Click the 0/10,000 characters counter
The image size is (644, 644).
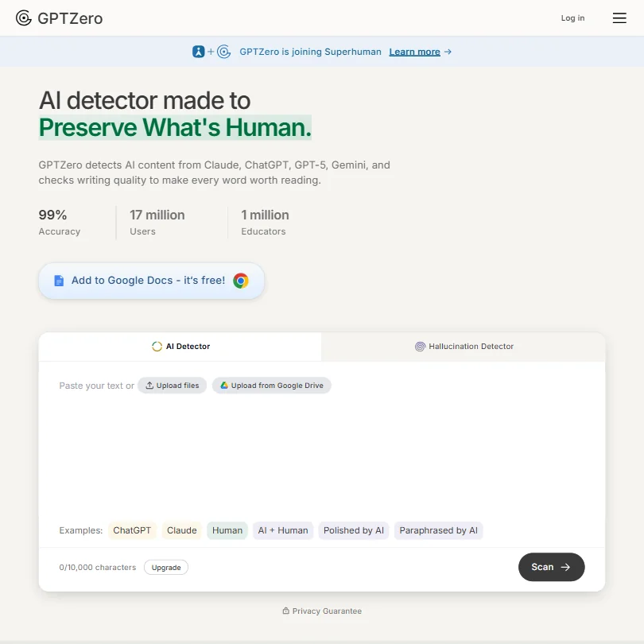click(97, 568)
